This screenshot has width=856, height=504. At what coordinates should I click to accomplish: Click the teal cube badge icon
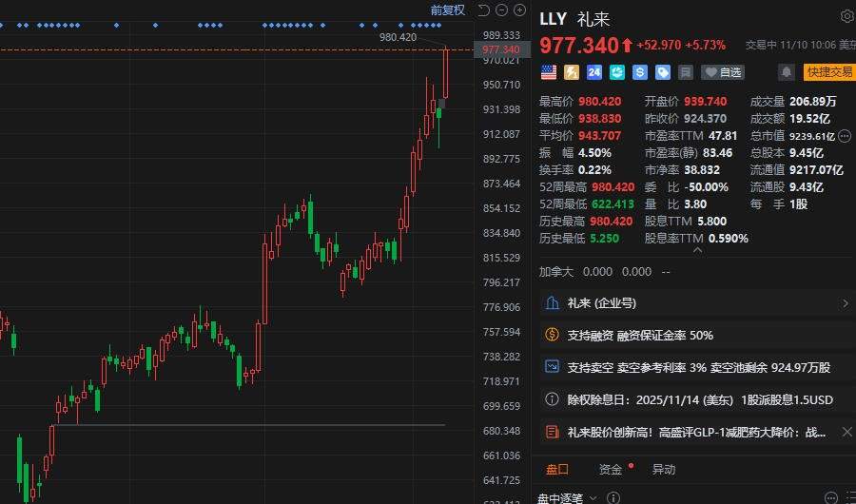[x=617, y=72]
